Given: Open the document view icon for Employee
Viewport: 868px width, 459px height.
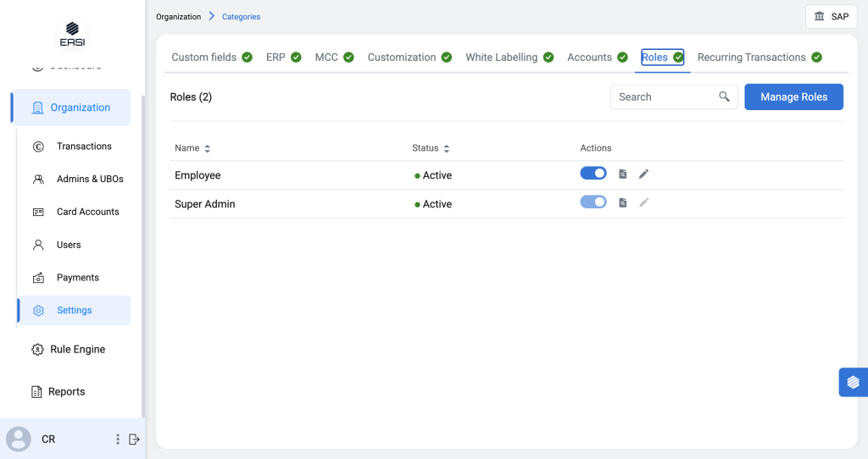Looking at the screenshot, I should pyautogui.click(x=623, y=174).
